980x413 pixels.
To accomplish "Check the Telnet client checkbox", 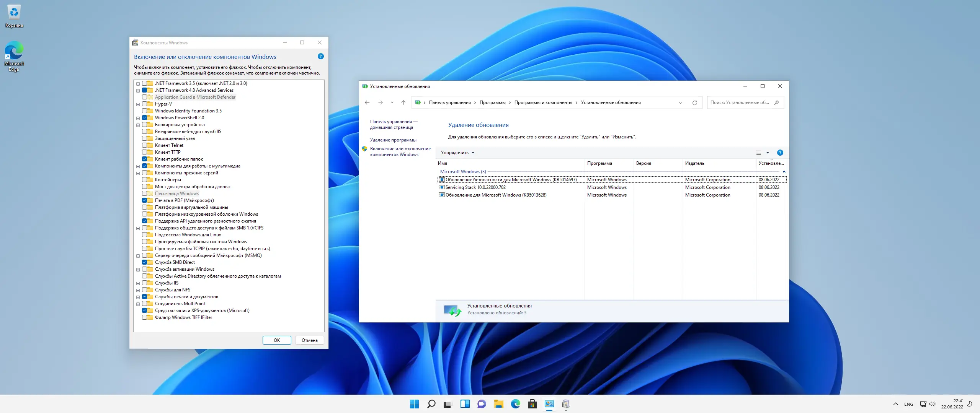I will (145, 145).
